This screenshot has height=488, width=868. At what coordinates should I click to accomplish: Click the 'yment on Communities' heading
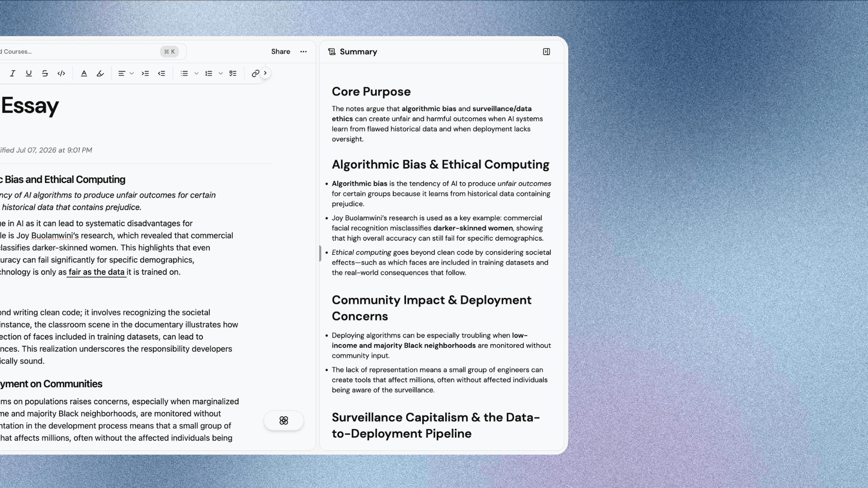tap(51, 384)
